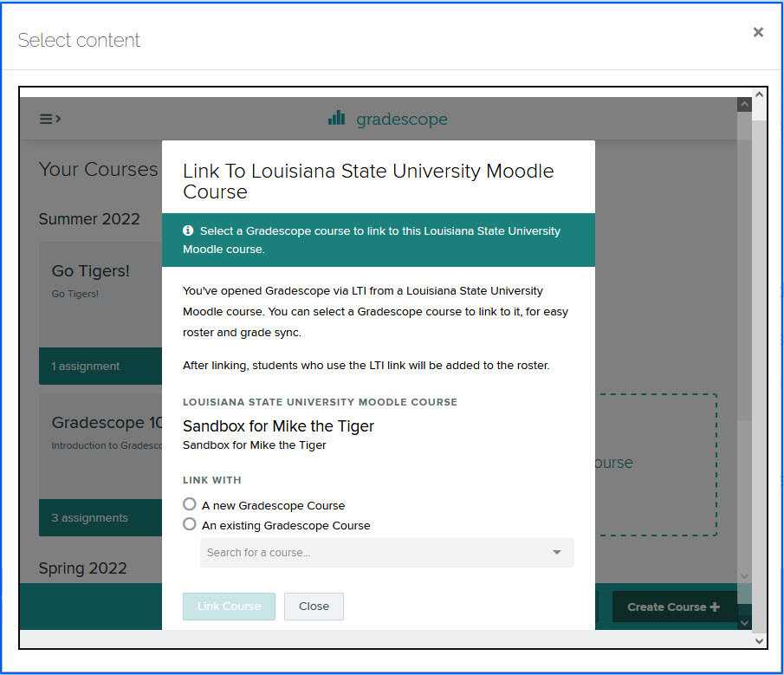Click the Your Courses heading
The width and height of the screenshot is (784, 675).
[x=99, y=169]
